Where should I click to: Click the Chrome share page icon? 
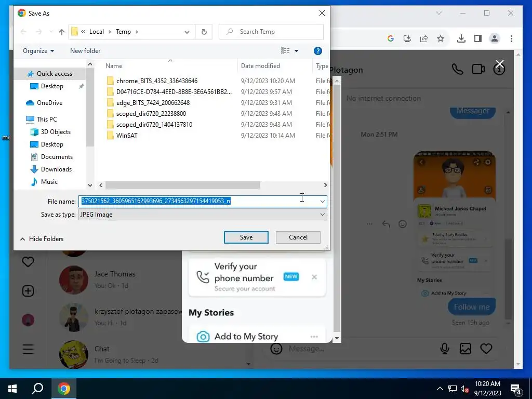tap(424, 38)
